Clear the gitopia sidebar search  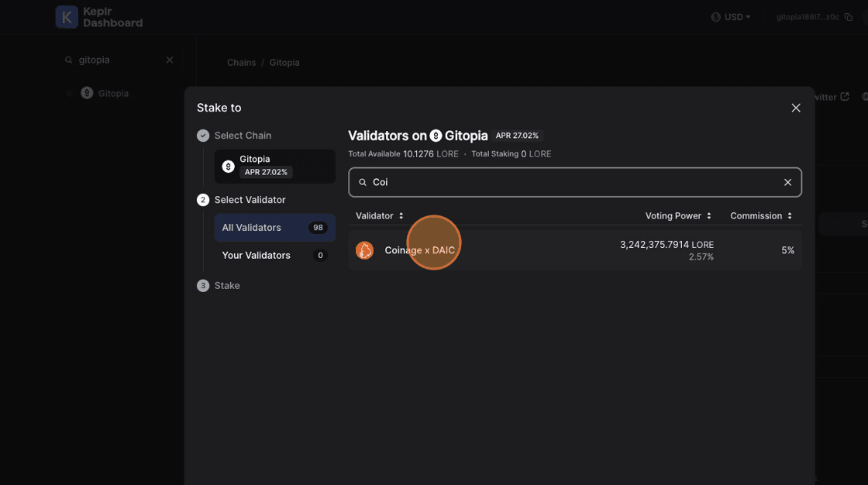click(x=170, y=60)
